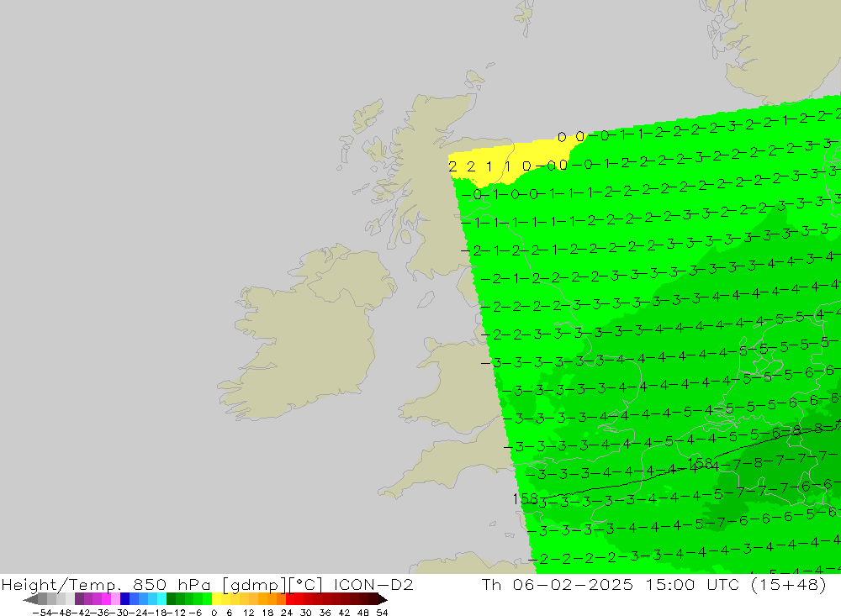Screen dimensions: 841x616
Task: Click the legend value 12
Action: [248, 613]
